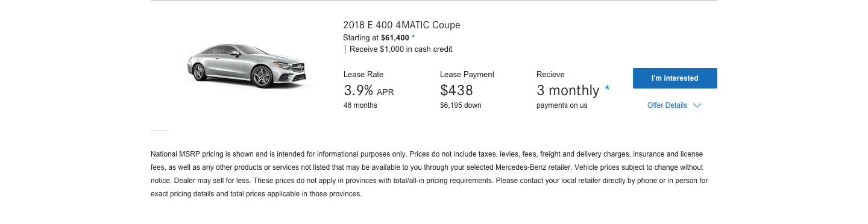This screenshot has height=224, width=868.
Task: Click the Receive $1,000 in cash credit text
Action: [401, 49]
